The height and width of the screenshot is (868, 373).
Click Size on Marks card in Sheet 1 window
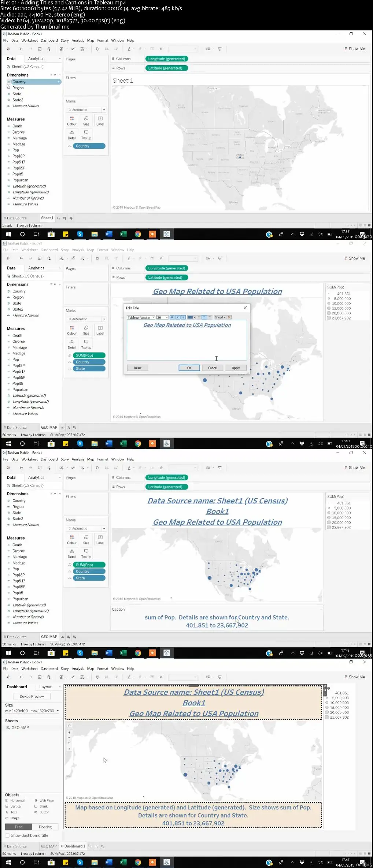point(86,120)
